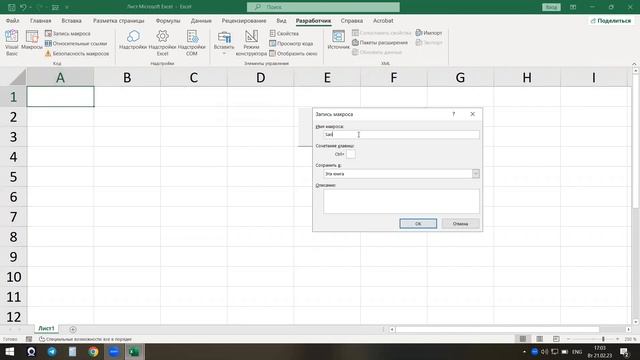Viewport: 640px width, 360px height.
Task: Click the select-all corner triangle
Action: 16,77
